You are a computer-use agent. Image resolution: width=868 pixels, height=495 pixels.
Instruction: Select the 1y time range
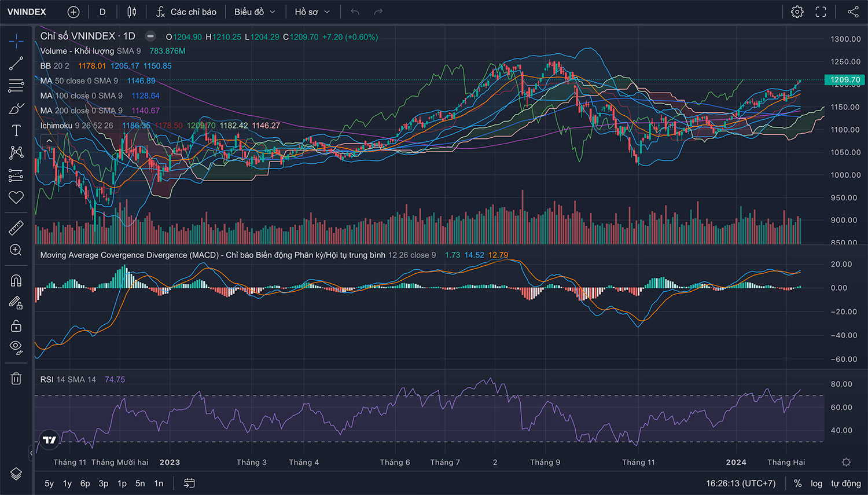click(x=67, y=483)
